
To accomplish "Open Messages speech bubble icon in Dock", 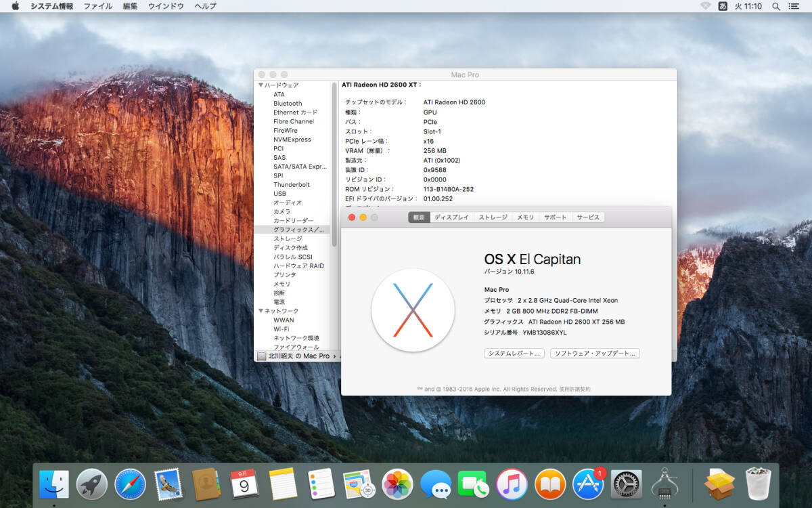I will 436,484.
